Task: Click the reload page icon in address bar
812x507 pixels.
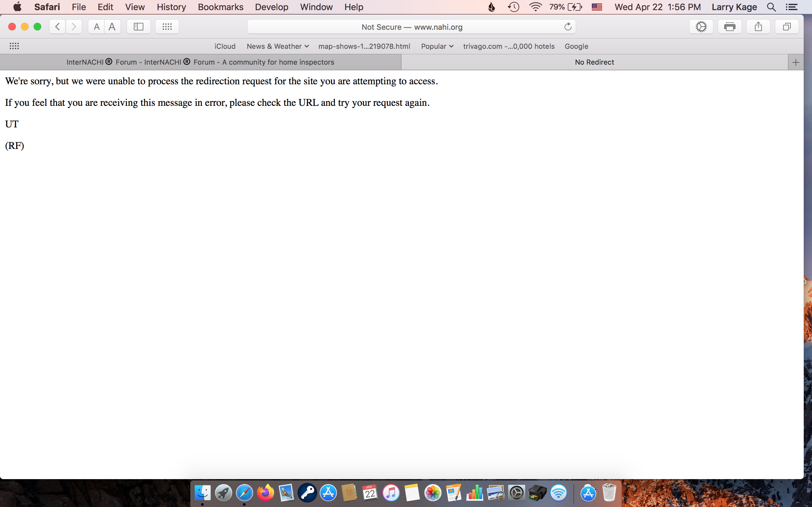Action: point(568,27)
